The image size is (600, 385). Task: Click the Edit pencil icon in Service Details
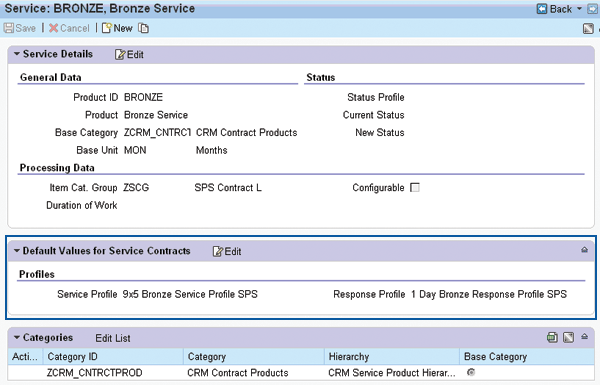point(120,55)
